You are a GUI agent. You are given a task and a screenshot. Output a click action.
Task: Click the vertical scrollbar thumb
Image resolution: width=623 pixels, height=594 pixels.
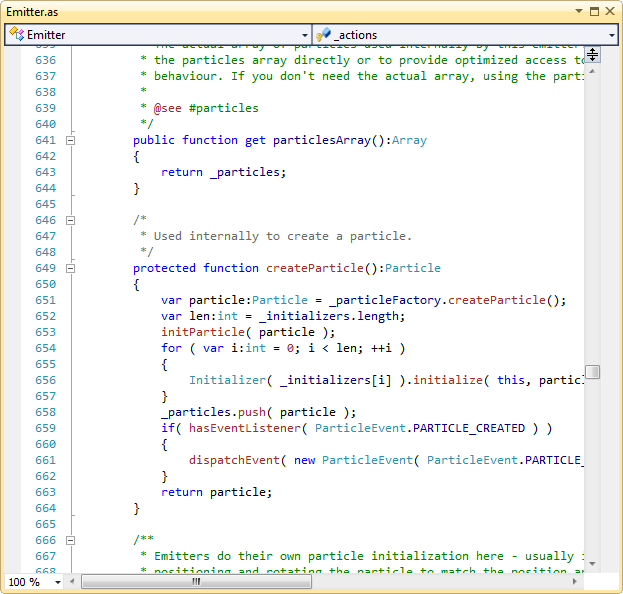(x=592, y=372)
